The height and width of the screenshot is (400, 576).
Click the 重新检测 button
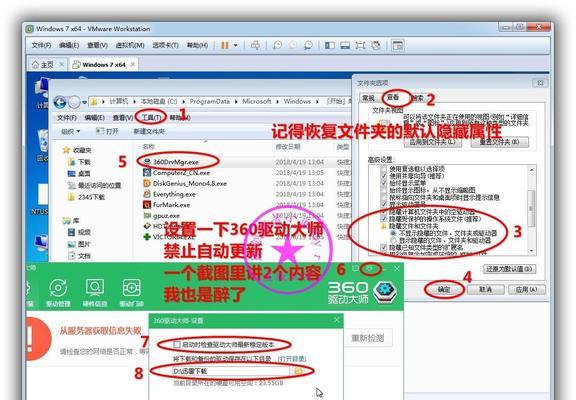click(x=368, y=338)
